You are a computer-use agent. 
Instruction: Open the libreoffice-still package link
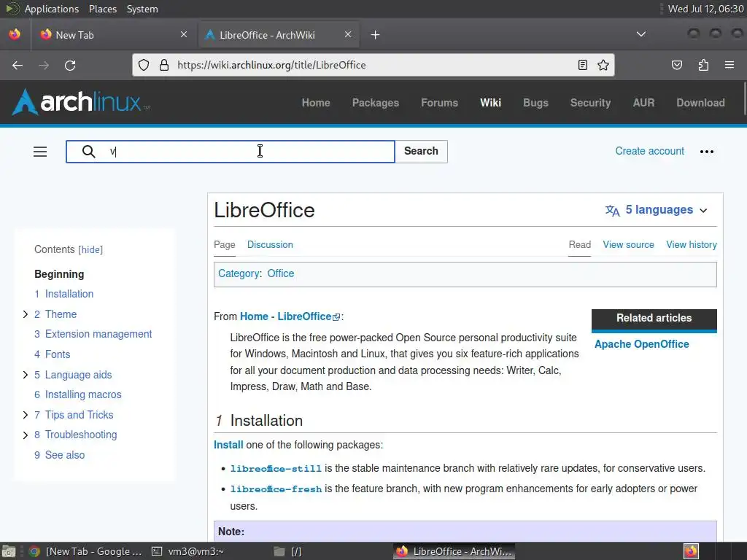(x=276, y=469)
